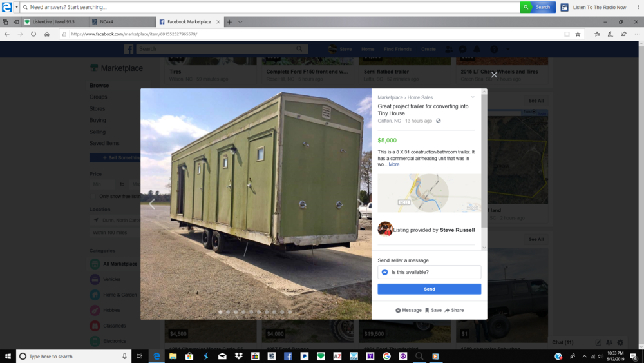644x363 pixels.
Task: Expand description with More link
Action: click(394, 164)
